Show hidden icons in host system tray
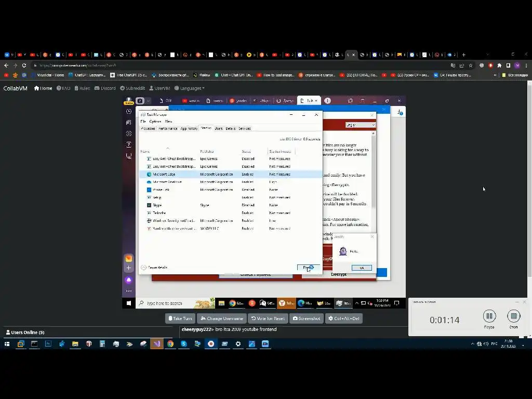 [472, 344]
